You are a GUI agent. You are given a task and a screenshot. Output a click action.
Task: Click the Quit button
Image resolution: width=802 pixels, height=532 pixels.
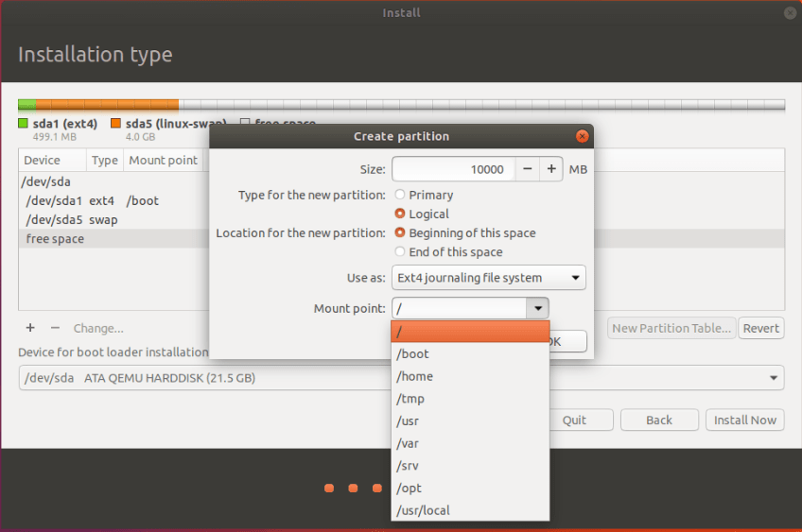coord(574,420)
